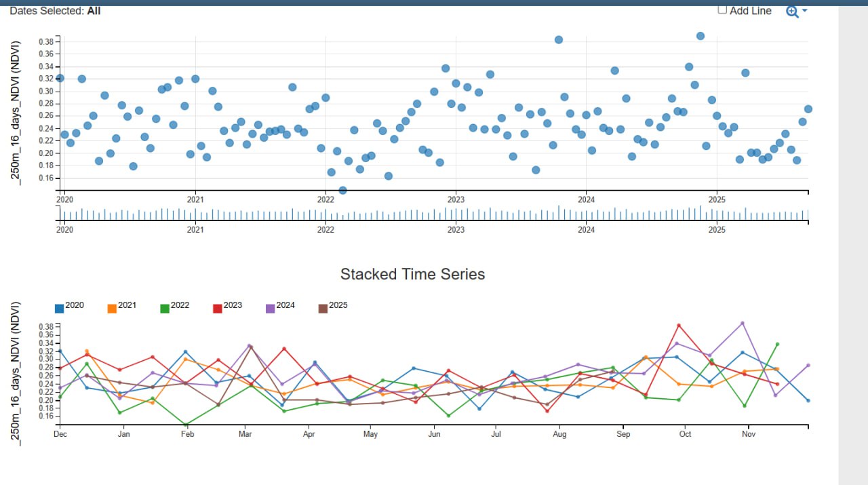The height and width of the screenshot is (485, 868).
Task: Click the 2025 label on brush timeline axis
Action: click(x=717, y=230)
